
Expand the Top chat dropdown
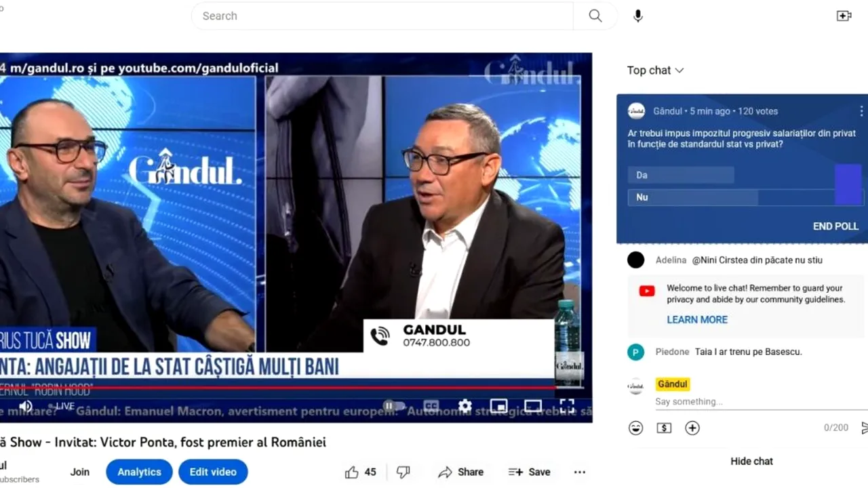tap(655, 70)
